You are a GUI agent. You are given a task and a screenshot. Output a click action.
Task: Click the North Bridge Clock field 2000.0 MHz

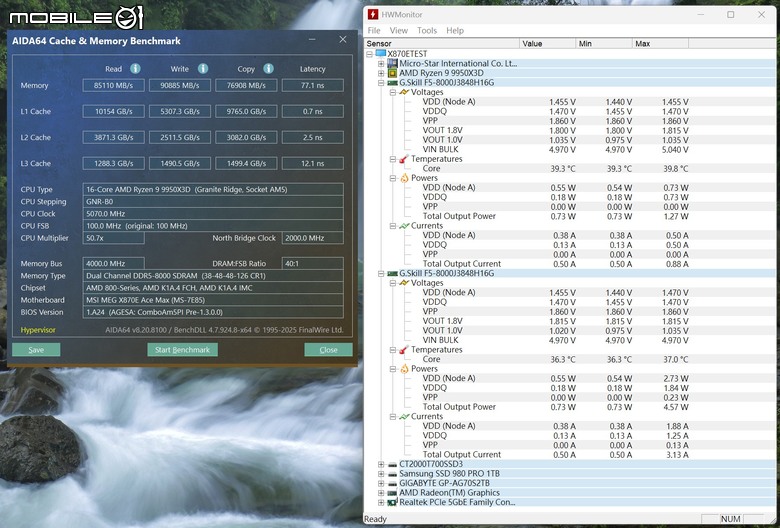pyautogui.click(x=312, y=238)
